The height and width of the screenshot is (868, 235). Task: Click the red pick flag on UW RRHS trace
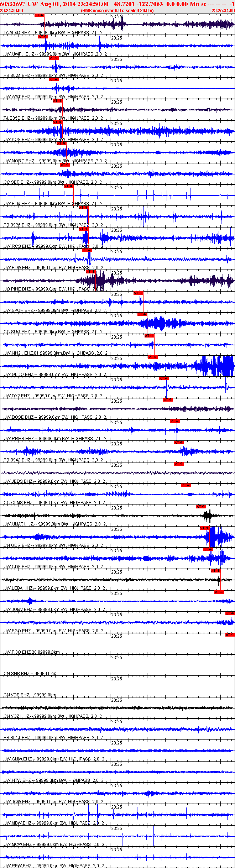pos(175,421)
